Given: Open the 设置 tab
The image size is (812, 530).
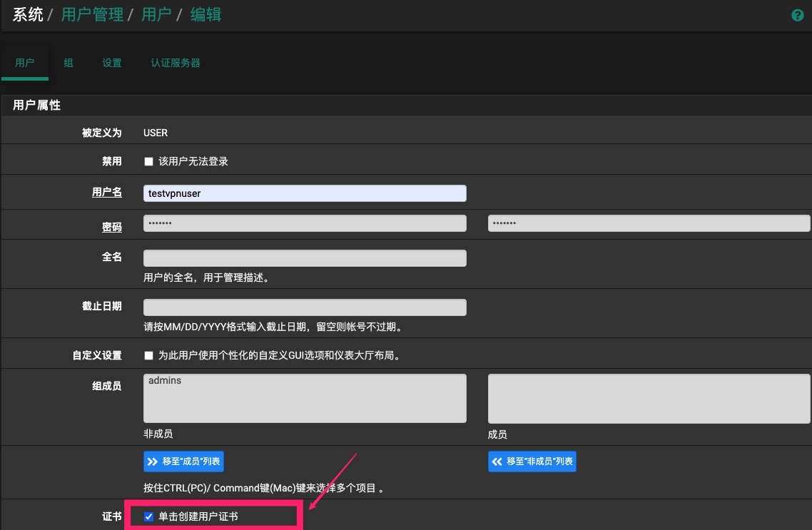Looking at the screenshot, I should click(112, 63).
